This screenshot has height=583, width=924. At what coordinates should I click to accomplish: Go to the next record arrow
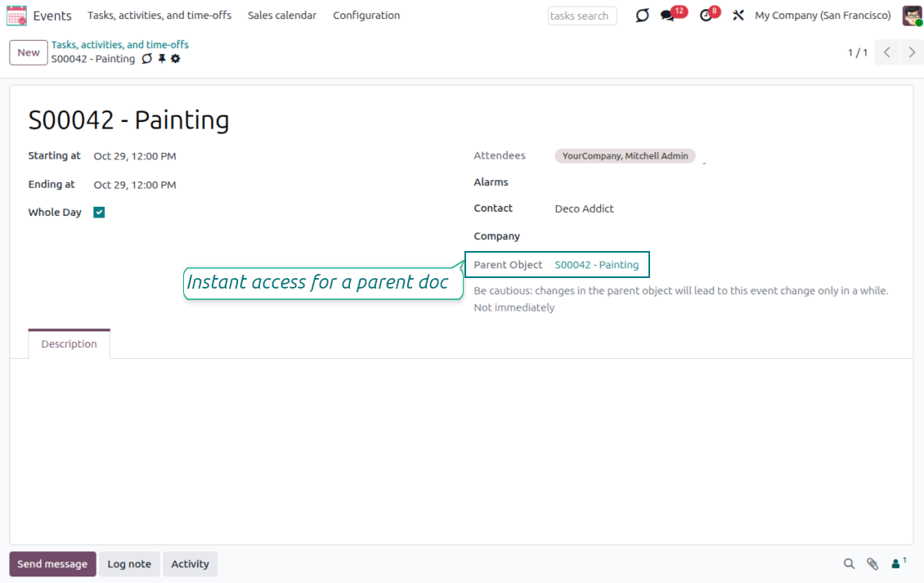pos(912,52)
